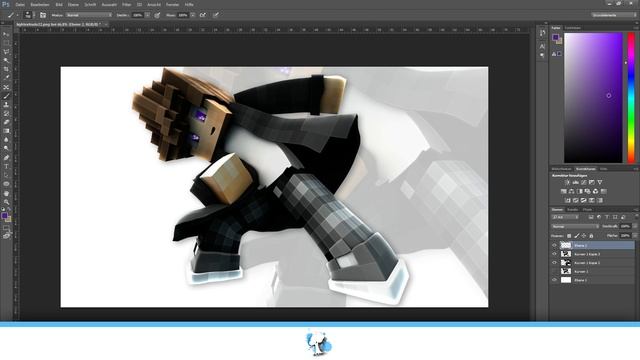The height and width of the screenshot is (360, 640).
Task: Select the Quick Selection tool
Action: pyautogui.click(x=6, y=60)
